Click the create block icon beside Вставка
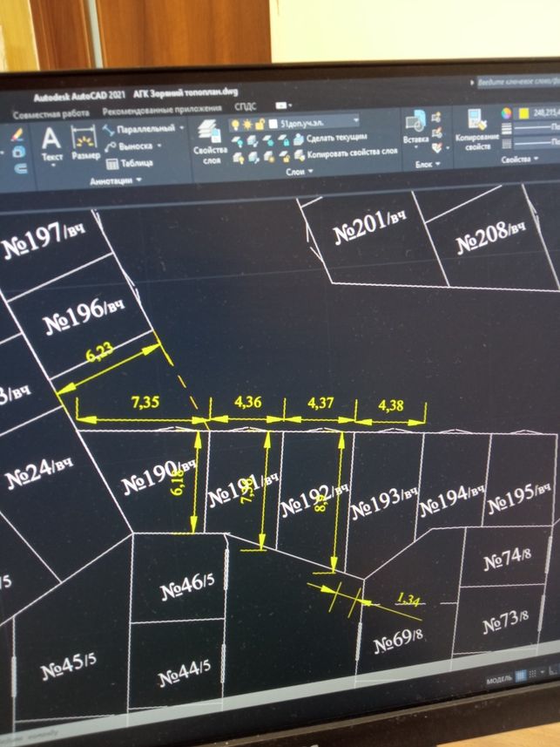Image resolution: width=560 pixels, height=747 pixels. (x=436, y=117)
